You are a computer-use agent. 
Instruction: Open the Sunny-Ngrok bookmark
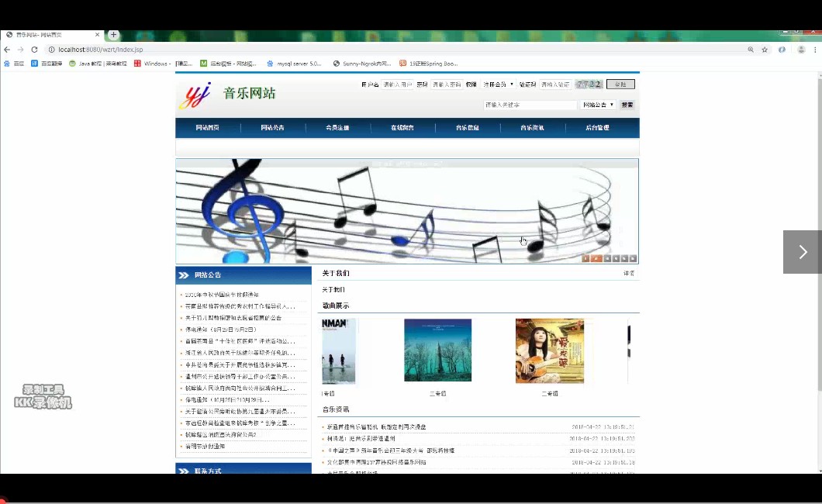[x=362, y=64]
